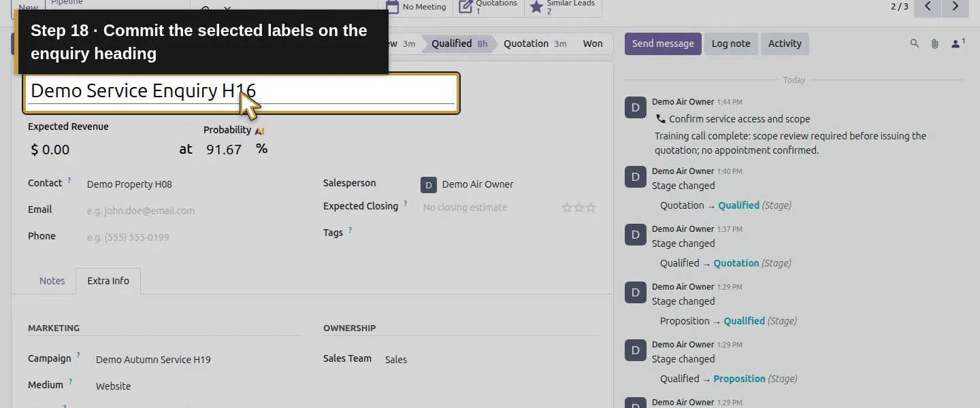Select the Quotation stage

pos(535,44)
